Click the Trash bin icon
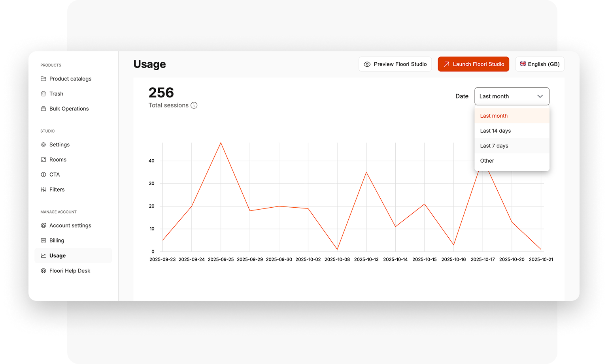This screenshot has height=364, width=608. pyautogui.click(x=43, y=94)
